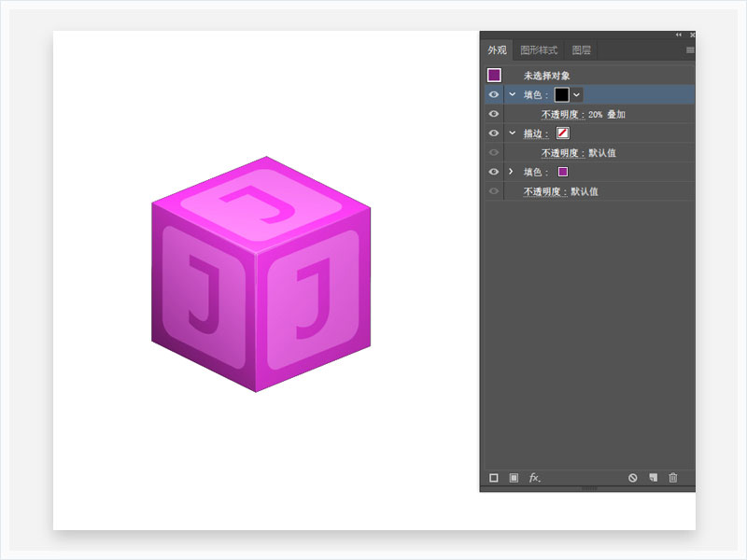
Task: Expand the purple 填色 fill attributes
Action: [x=511, y=172]
